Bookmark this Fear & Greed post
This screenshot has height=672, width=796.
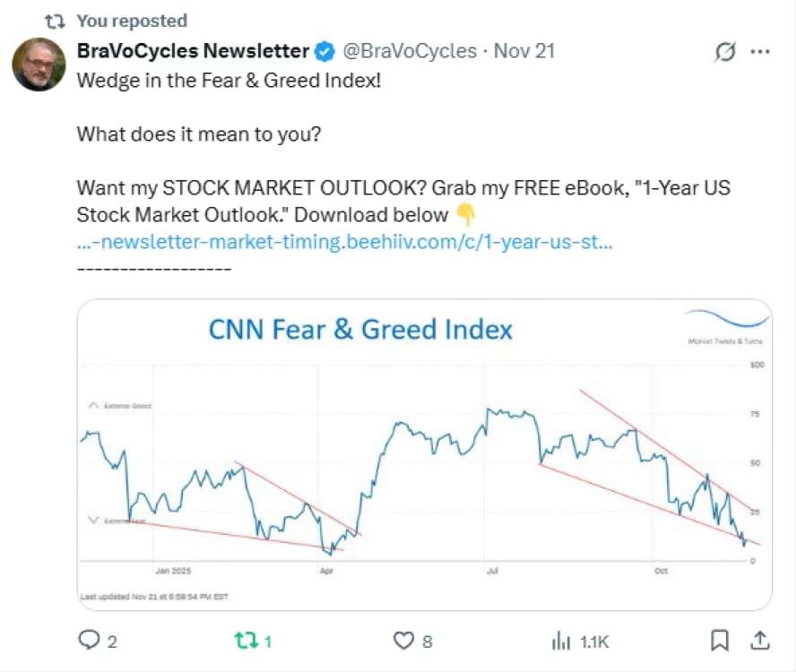coord(719,641)
